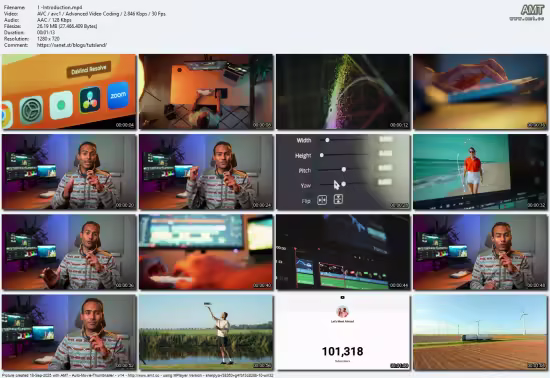Viewport: 550px width, 378px height.
Task: Click the channel avatar above 101,318
Action: pos(342,312)
